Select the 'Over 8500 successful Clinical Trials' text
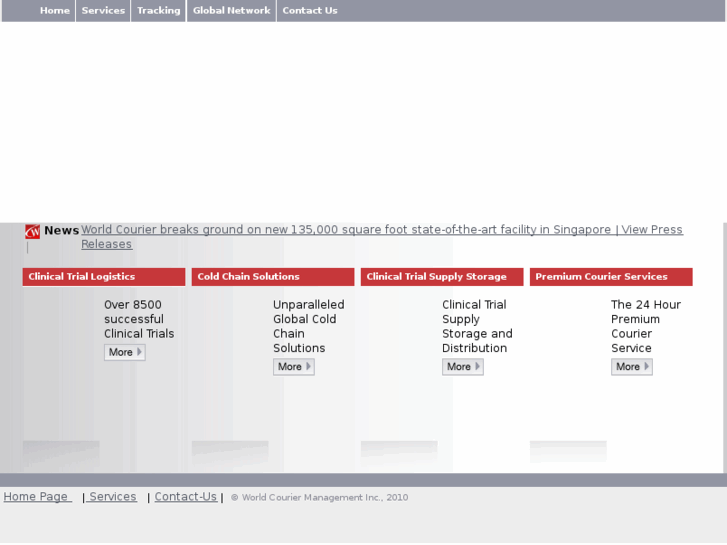This screenshot has width=727, height=545. pyautogui.click(x=139, y=319)
